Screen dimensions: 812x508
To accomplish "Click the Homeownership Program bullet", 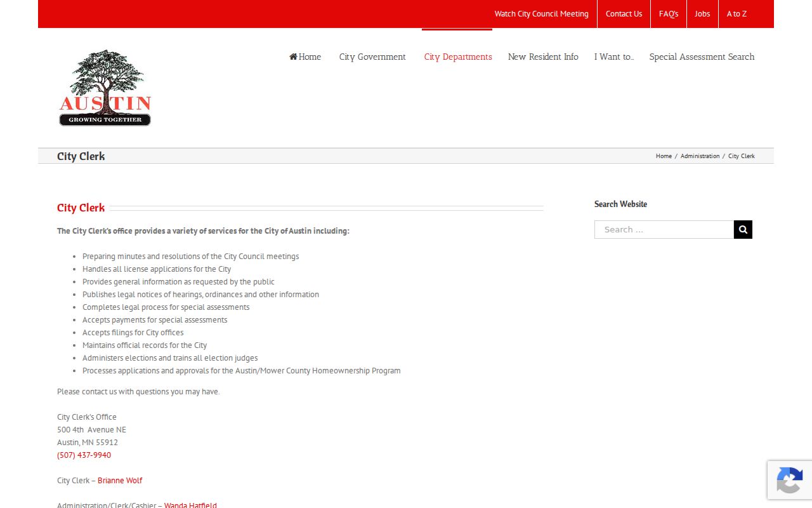I will click(x=241, y=371).
